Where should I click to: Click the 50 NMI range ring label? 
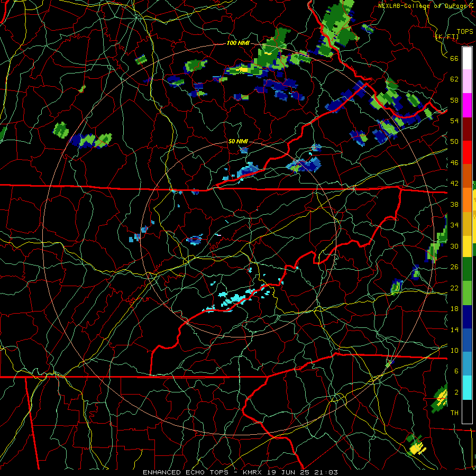(x=238, y=141)
